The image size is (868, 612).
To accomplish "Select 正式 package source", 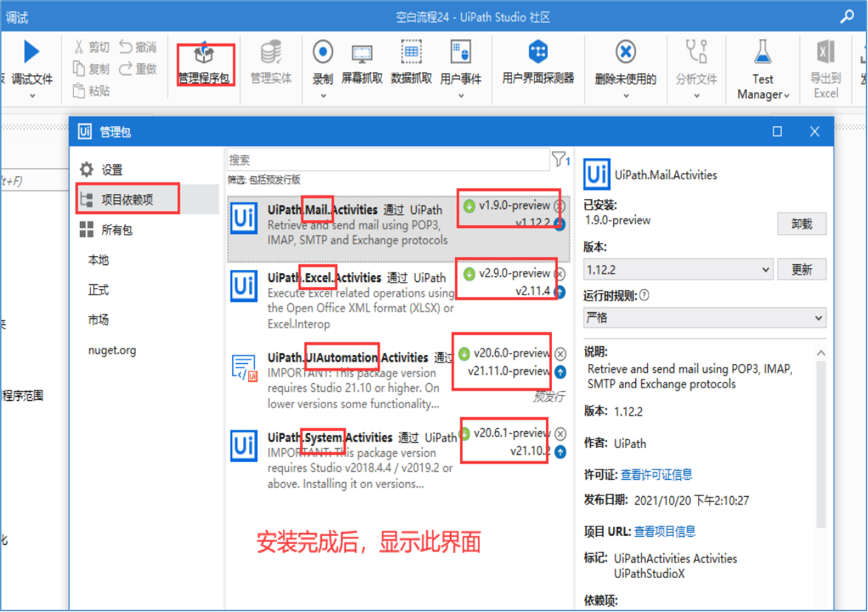I will (x=98, y=289).
